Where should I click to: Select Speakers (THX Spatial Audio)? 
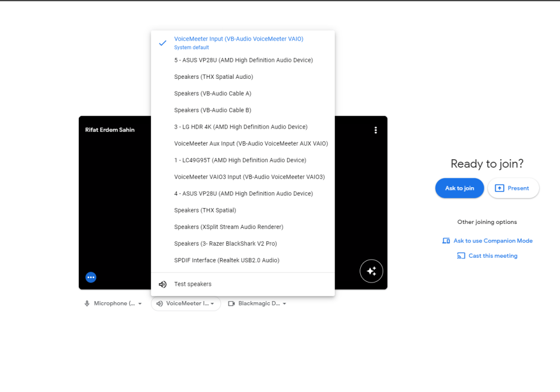click(243, 77)
